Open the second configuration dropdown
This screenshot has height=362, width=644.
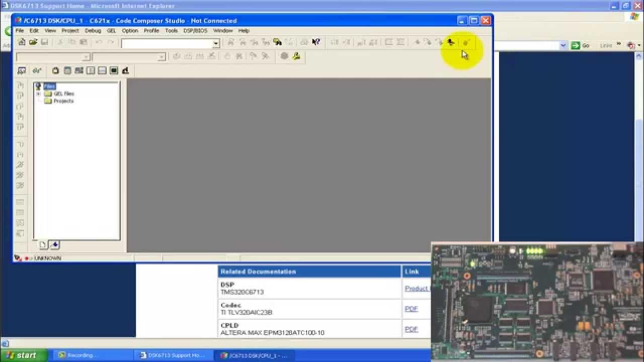click(x=161, y=57)
